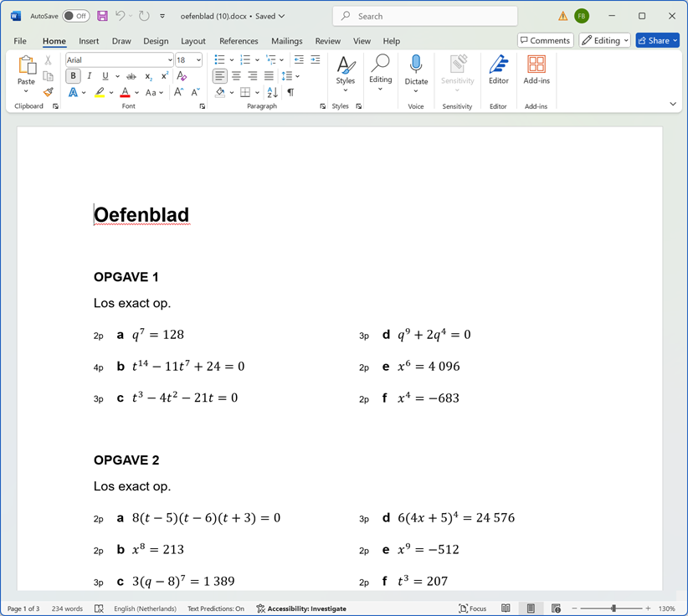Center-align the paragraph

point(236,76)
